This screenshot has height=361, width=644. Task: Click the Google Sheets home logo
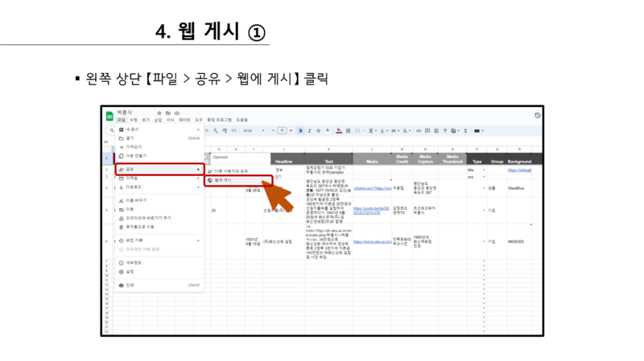(x=109, y=116)
